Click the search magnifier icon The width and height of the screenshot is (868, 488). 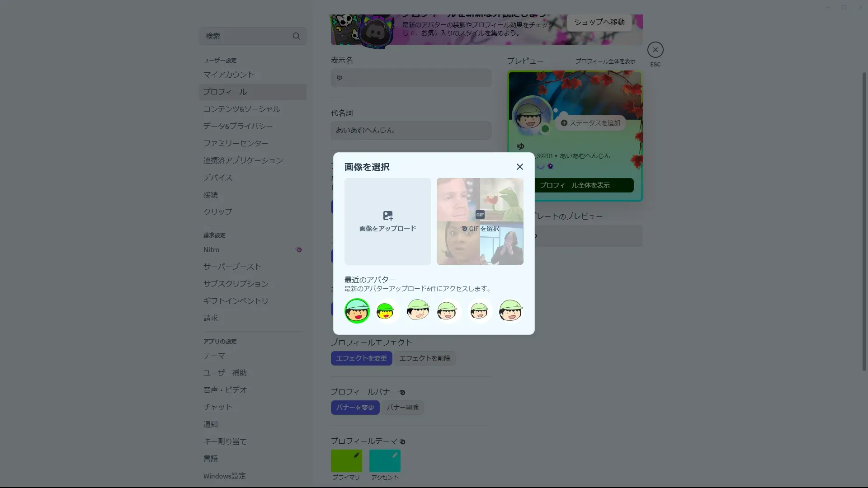296,36
